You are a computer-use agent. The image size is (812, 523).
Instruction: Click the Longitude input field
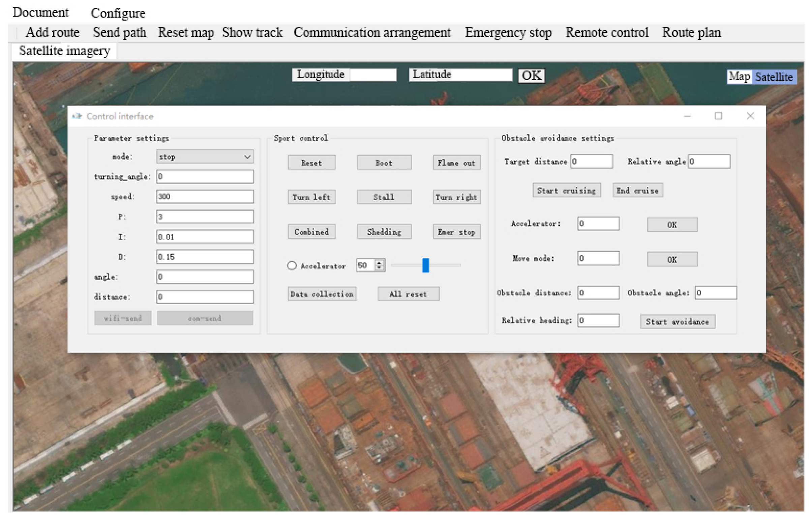click(372, 75)
